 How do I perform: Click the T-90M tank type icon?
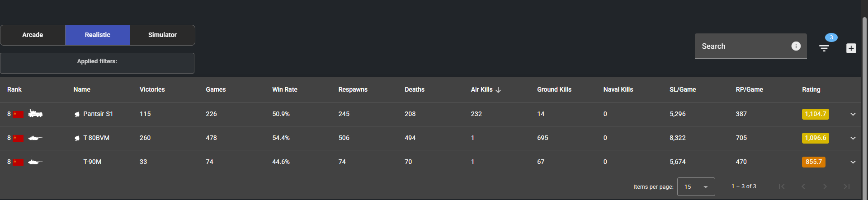pos(35,162)
